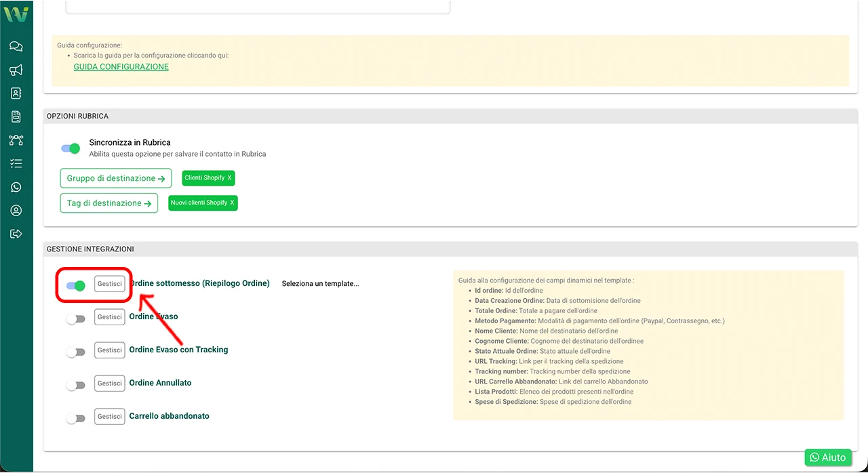Viewport: 868px width, 473px height.
Task: Click the Aiuto help button
Action: (827, 457)
